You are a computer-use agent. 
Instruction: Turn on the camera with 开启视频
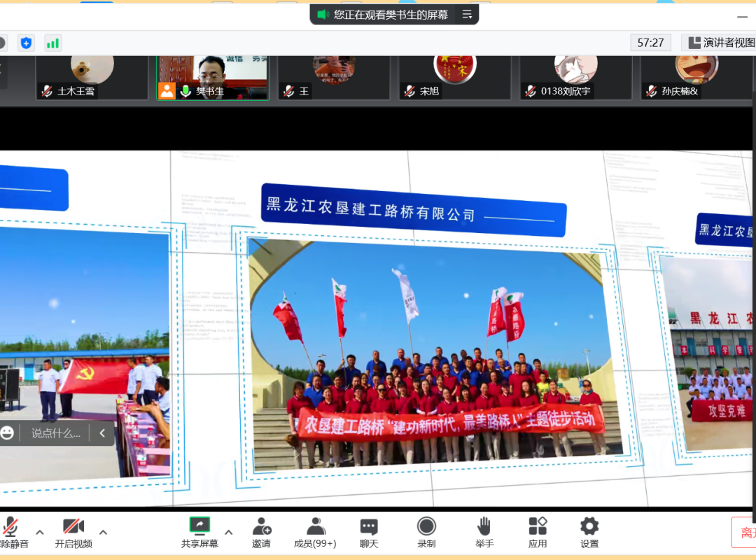[73, 533]
